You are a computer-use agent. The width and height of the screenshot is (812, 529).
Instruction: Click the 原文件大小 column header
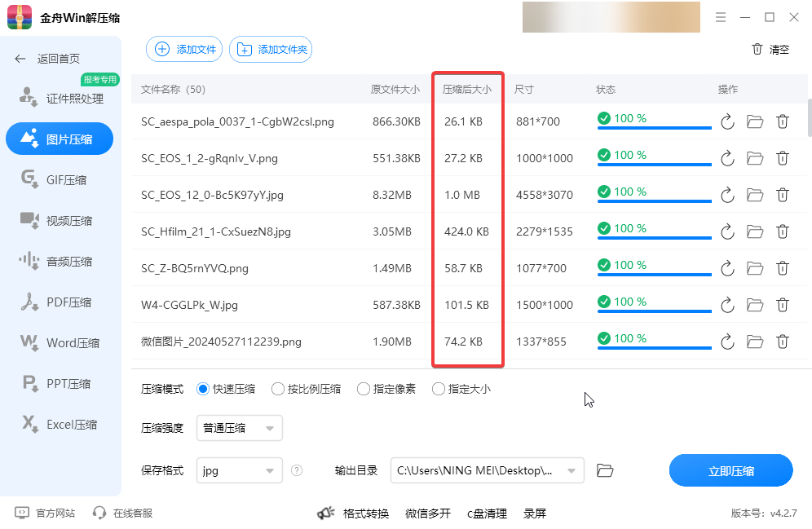395,90
